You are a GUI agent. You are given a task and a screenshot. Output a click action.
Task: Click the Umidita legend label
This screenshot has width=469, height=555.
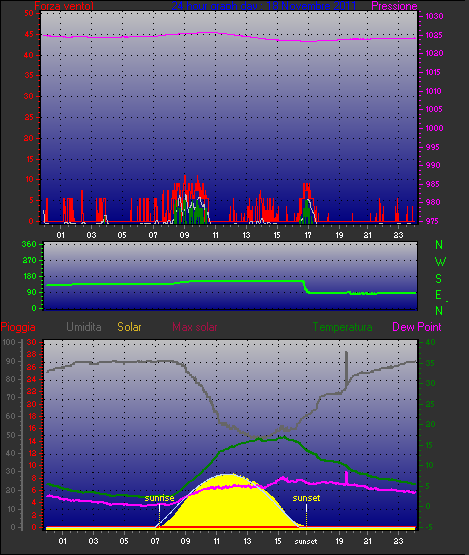tap(84, 327)
